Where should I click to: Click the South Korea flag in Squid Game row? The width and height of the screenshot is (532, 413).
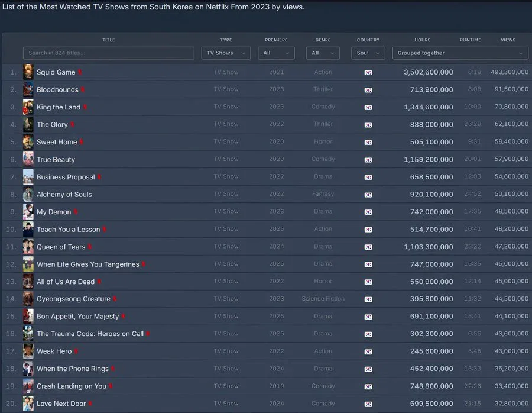[368, 72]
